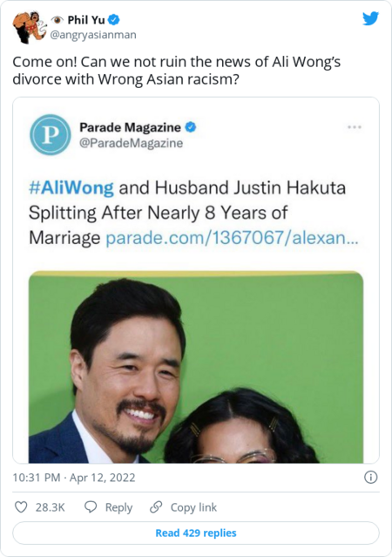
Task: Click the reply speech bubble icon
Action: click(x=91, y=507)
